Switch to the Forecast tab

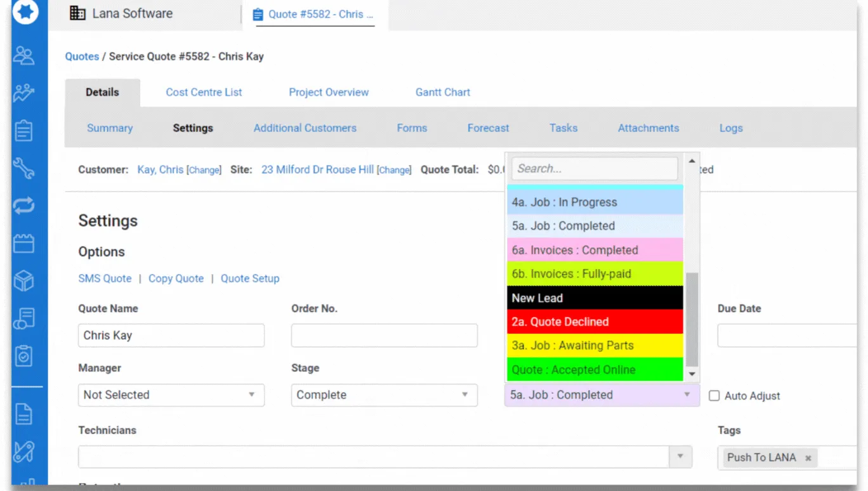(488, 128)
